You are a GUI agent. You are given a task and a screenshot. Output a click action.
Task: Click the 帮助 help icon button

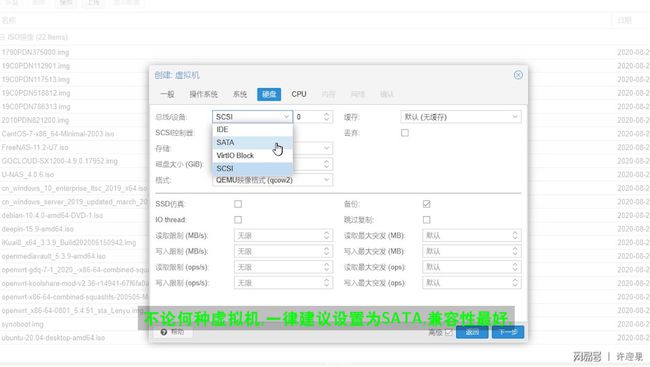point(164,332)
